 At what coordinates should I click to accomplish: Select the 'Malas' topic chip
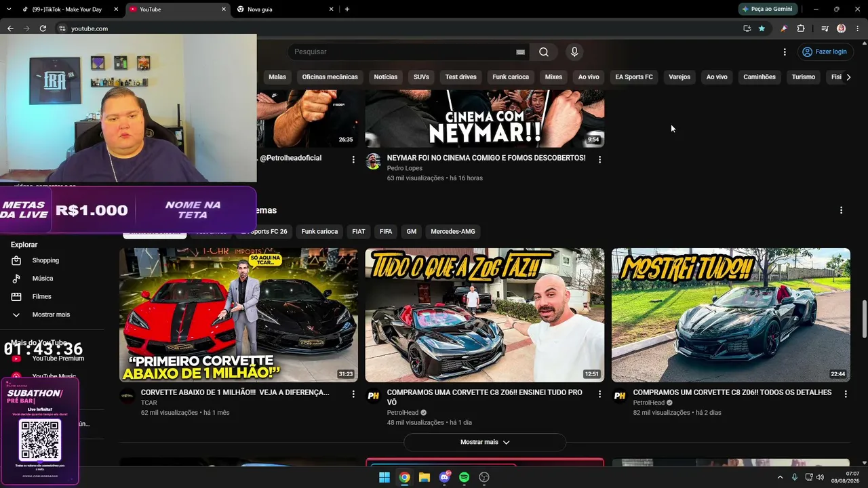click(277, 77)
